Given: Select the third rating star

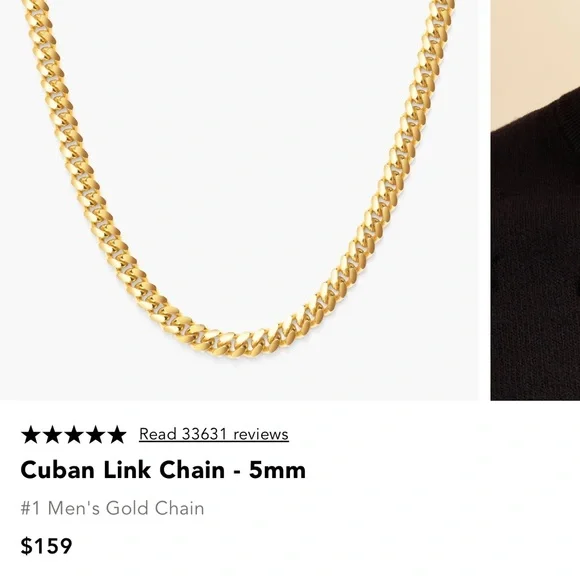Looking at the screenshot, I should coord(74,435).
